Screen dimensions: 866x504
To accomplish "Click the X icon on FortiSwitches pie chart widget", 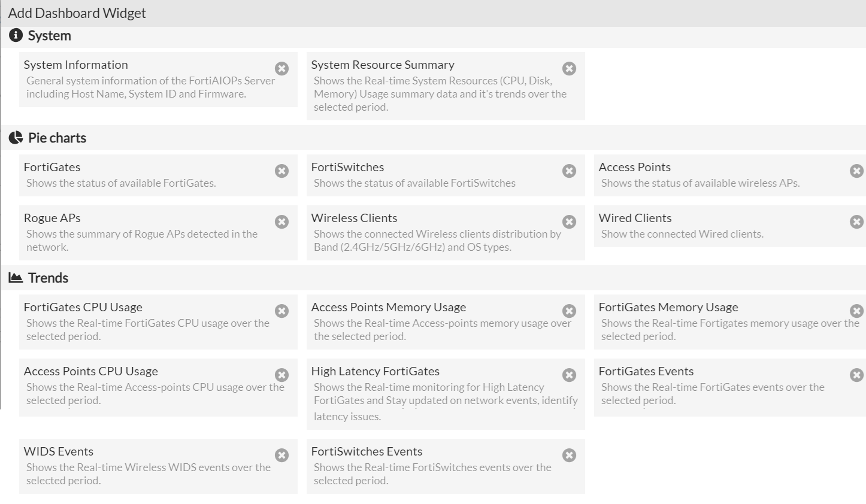I will point(569,171).
